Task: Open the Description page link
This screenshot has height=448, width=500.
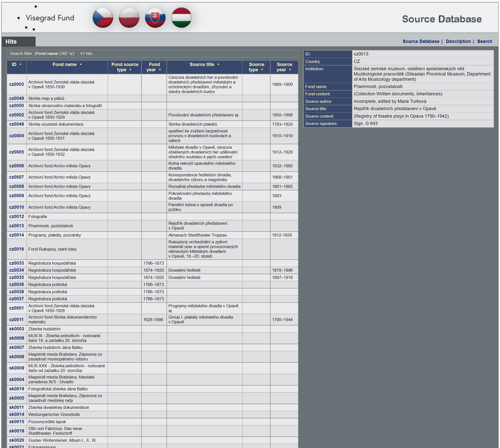Action: 458,41
